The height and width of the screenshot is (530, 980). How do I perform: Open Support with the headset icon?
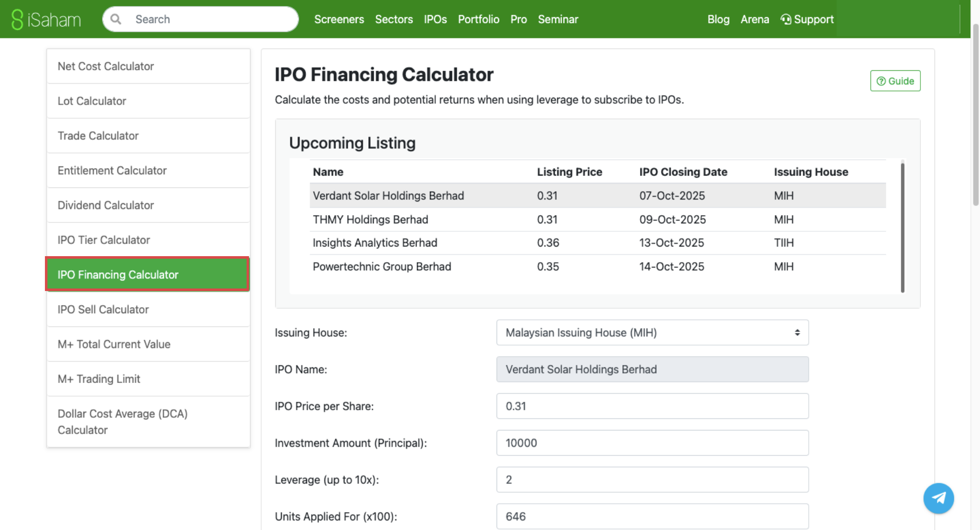[807, 19]
